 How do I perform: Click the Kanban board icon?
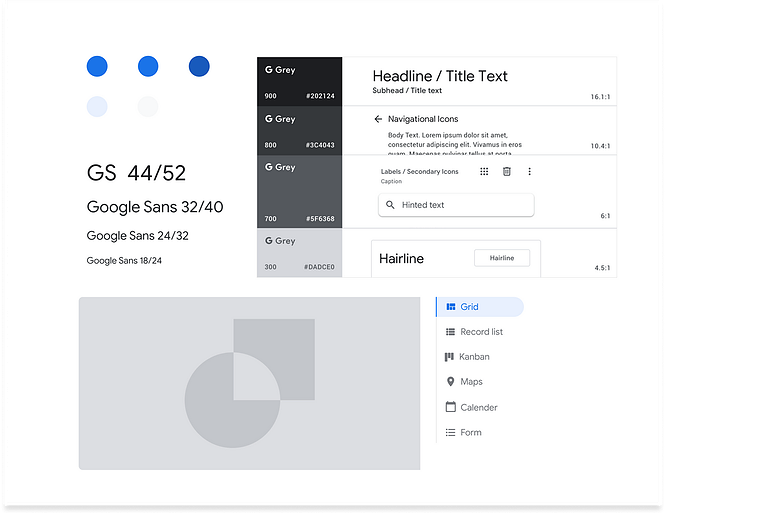(x=449, y=357)
